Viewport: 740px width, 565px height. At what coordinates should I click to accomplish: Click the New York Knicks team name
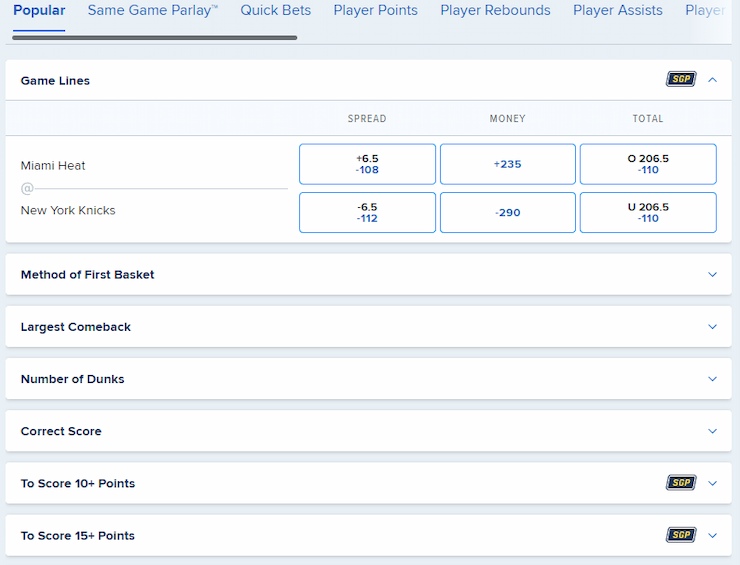tap(68, 211)
